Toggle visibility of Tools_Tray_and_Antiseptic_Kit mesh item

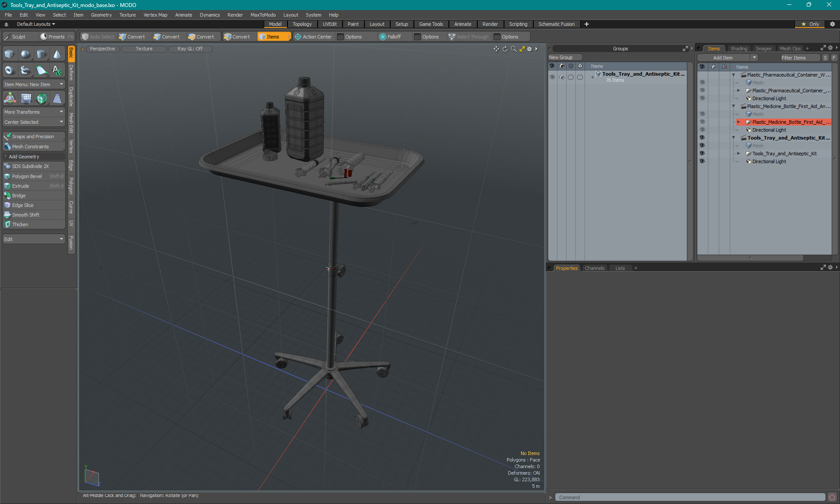(x=702, y=154)
